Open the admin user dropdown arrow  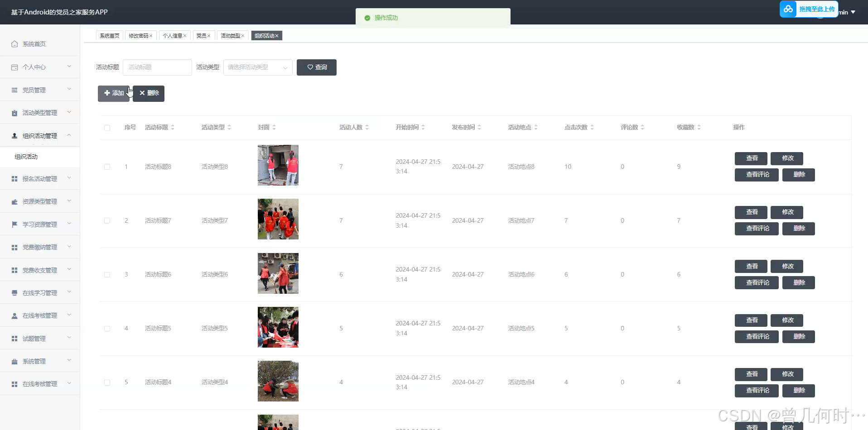853,12
